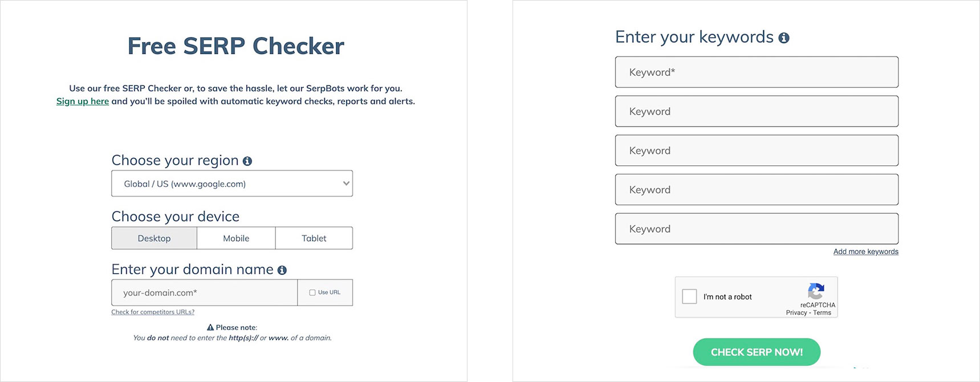The width and height of the screenshot is (980, 382).
Task: Click the reCAPTCHA logo icon
Action: tap(816, 291)
